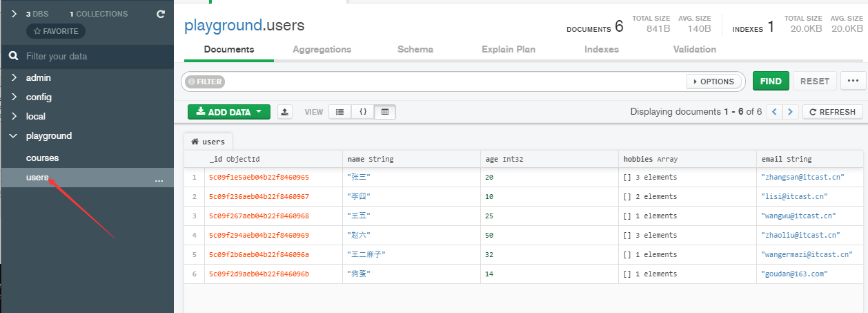Image resolution: width=868 pixels, height=313 pixels.
Task: Click ObjectId 5c09f236aeb04b22f8460967
Action: pyautogui.click(x=259, y=197)
